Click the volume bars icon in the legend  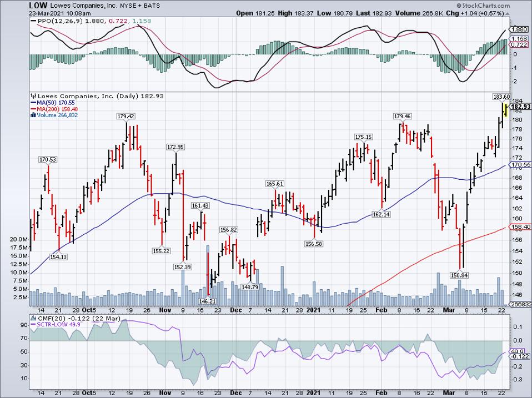[x=33, y=115]
